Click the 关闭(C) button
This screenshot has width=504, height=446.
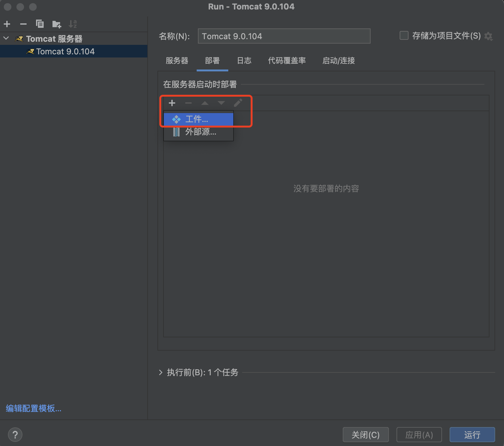coord(366,435)
